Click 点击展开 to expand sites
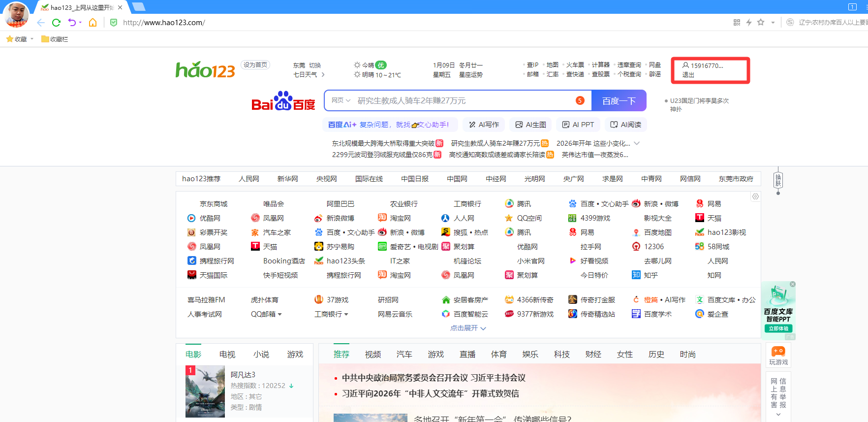This screenshot has width=868, height=422. coord(468,328)
